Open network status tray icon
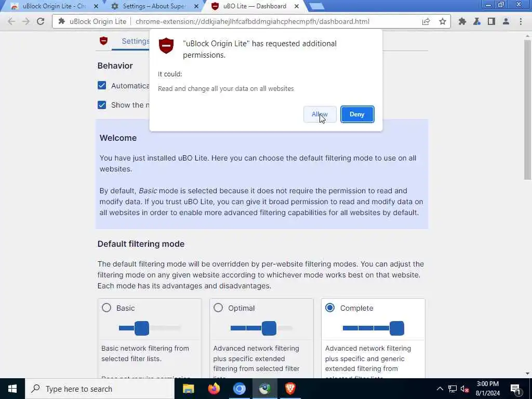The image size is (532, 399). click(453, 389)
